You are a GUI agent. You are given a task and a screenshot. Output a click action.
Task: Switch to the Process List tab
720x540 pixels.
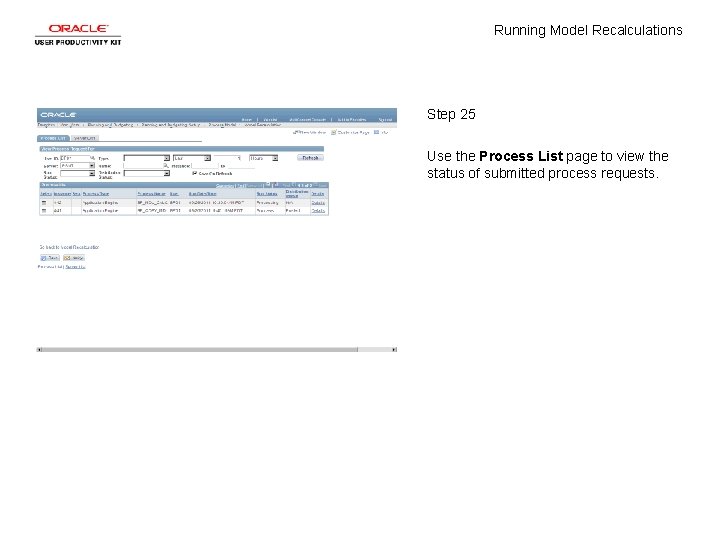point(53,138)
